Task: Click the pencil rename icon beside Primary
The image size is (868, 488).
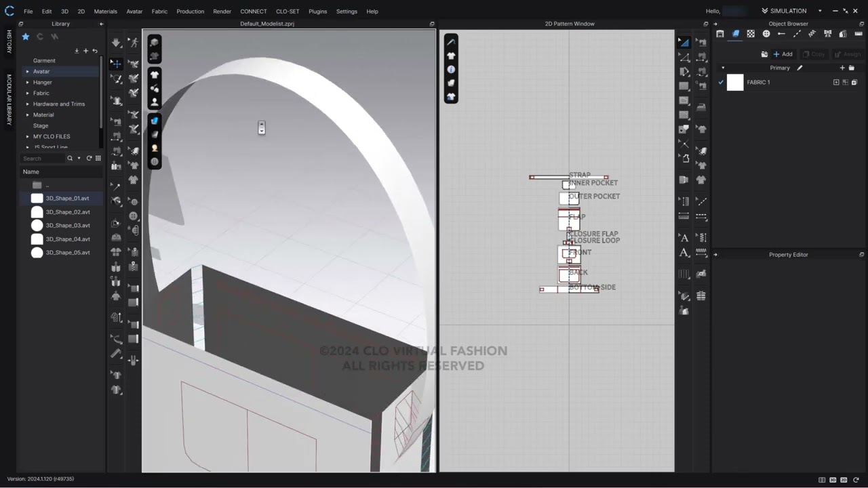Action: point(800,68)
